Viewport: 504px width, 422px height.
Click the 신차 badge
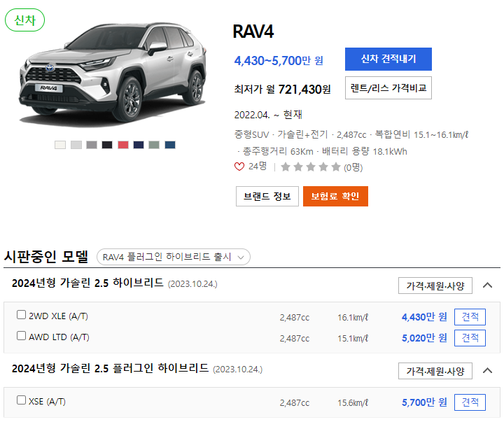pos(24,20)
